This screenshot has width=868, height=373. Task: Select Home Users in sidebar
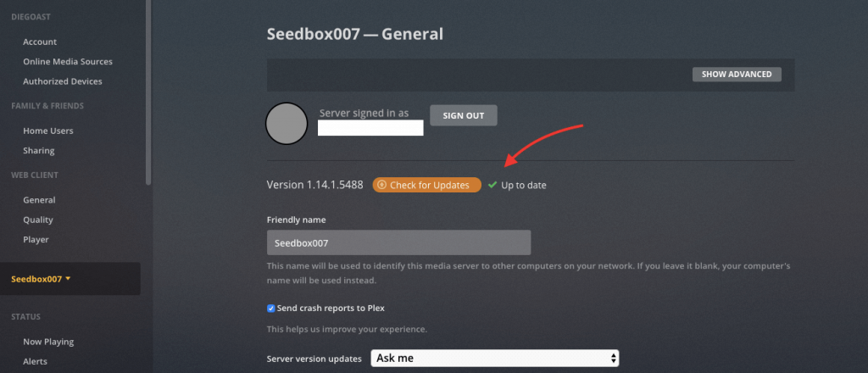48,131
